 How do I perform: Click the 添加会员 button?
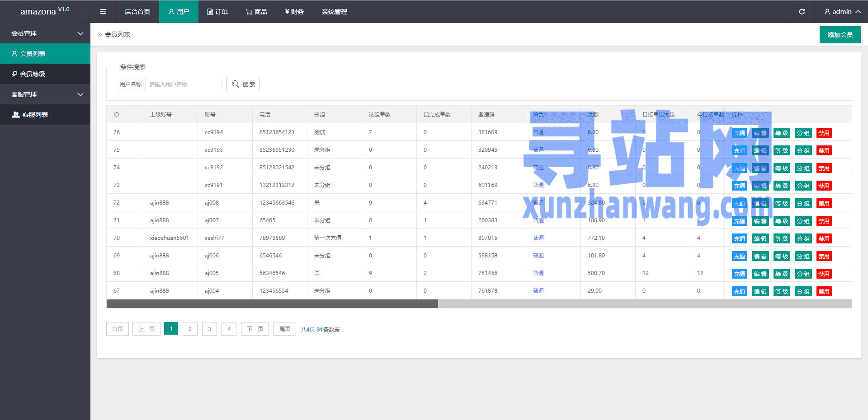840,35
